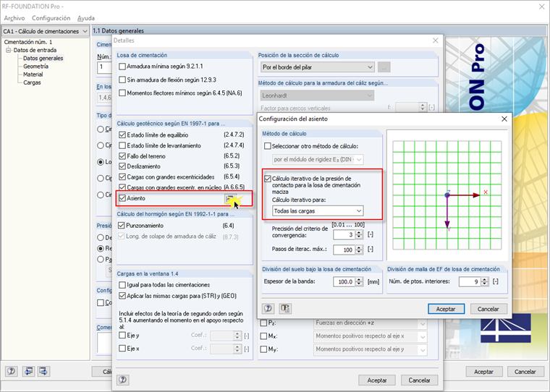This screenshot has width=550, height=392.
Task: Open the Configuración menu
Action: 51,18
